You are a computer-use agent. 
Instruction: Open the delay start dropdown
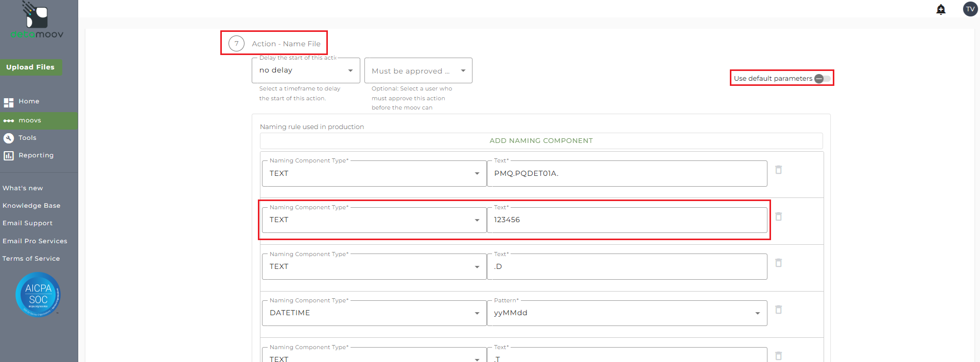coord(306,70)
